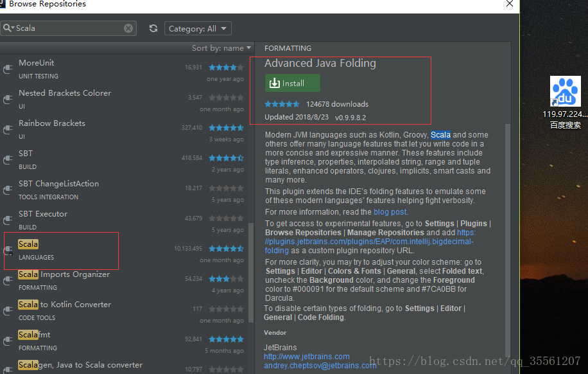Screen dimensions: 588x374
Task: Click the Advanced Java Folding star rating
Action: coord(282,104)
